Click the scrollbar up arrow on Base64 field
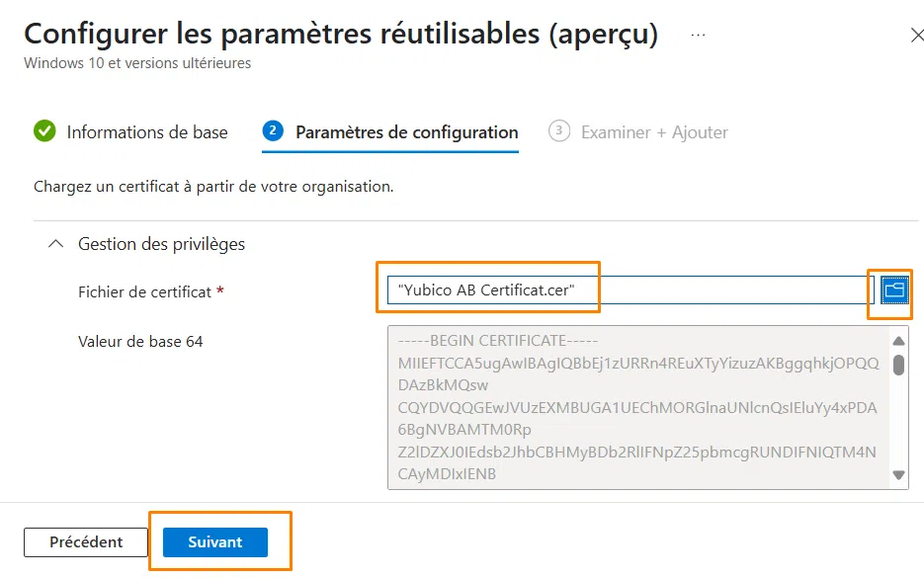The image size is (924, 578). click(899, 339)
